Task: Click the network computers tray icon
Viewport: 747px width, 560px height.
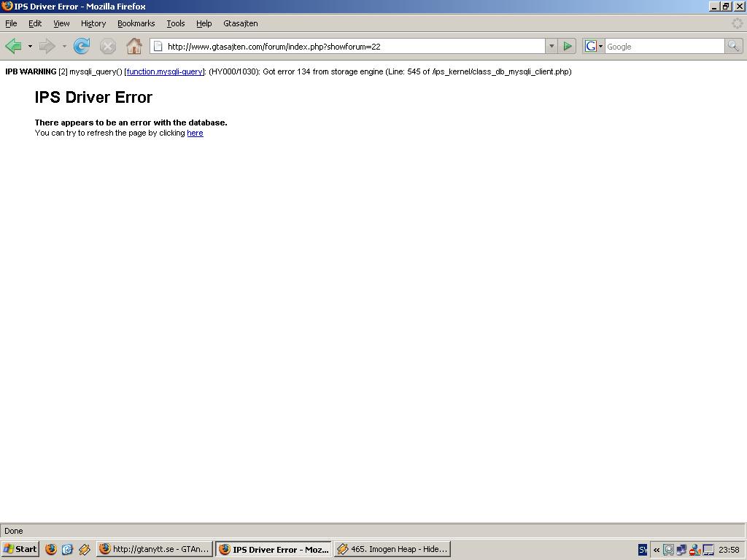Action: point(681,550)
